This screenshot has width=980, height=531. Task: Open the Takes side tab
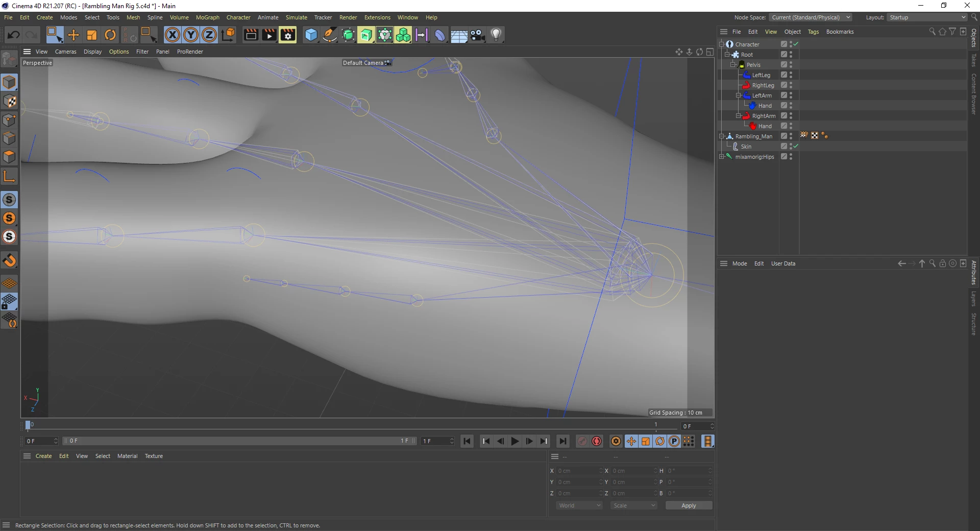[974, 60]
